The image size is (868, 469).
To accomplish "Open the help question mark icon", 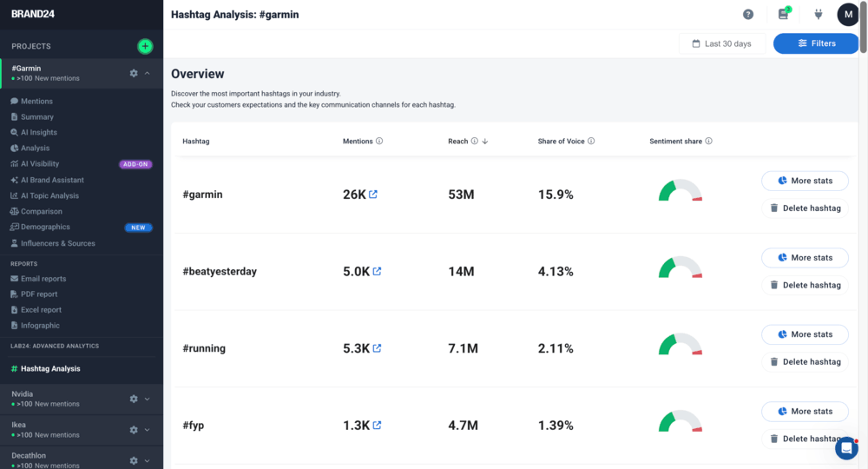I will pos(748,15).
